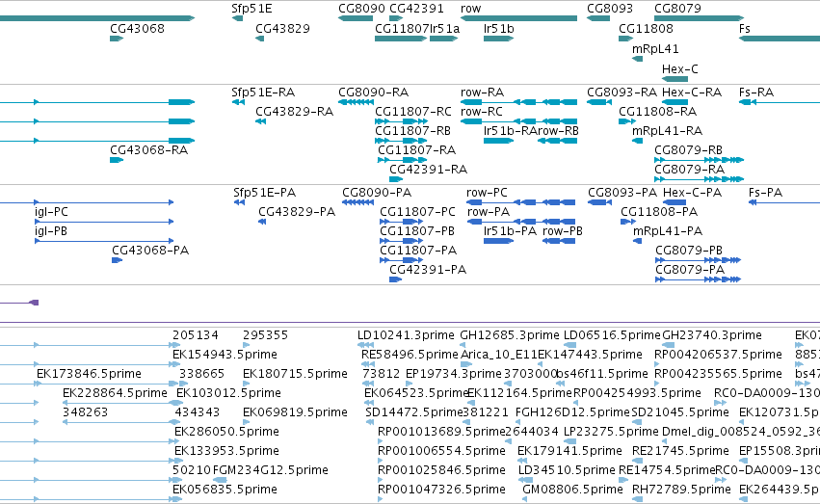Click the teal bar under Ir51b gene

click(498, 39)
